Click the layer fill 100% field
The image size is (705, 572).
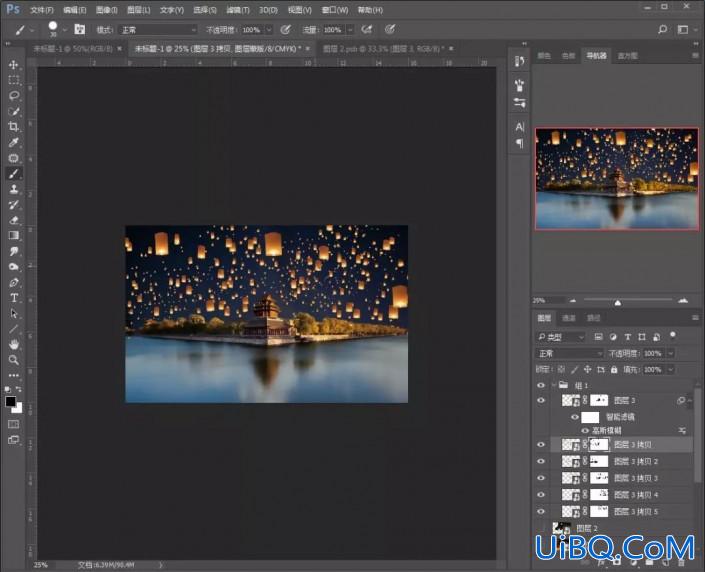(x=653, y=370)
